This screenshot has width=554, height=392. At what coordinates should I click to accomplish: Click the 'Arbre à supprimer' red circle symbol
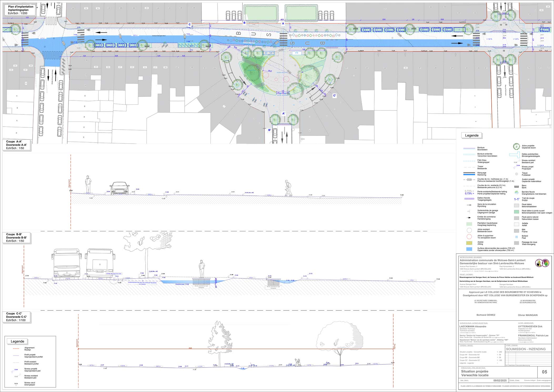pyautogui.click(x=469, y=237)
